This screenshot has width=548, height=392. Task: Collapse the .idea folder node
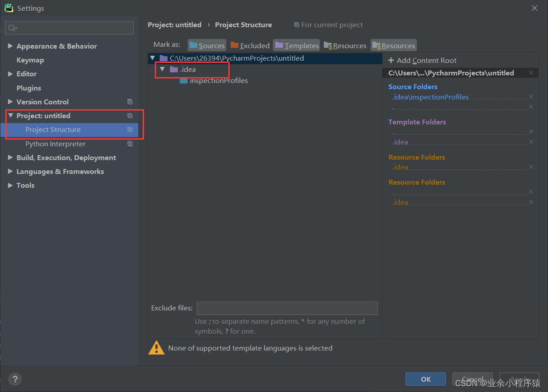(162, 69)
